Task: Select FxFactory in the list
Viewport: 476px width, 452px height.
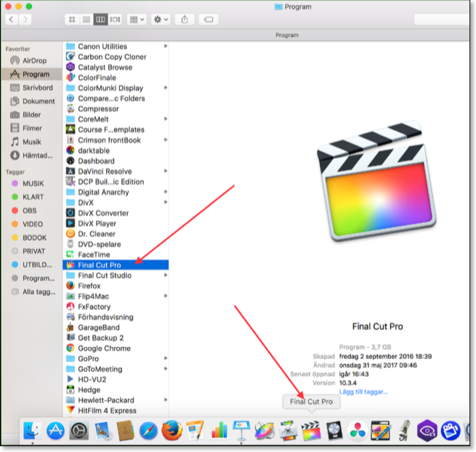Action: click(x=116, y=307)
